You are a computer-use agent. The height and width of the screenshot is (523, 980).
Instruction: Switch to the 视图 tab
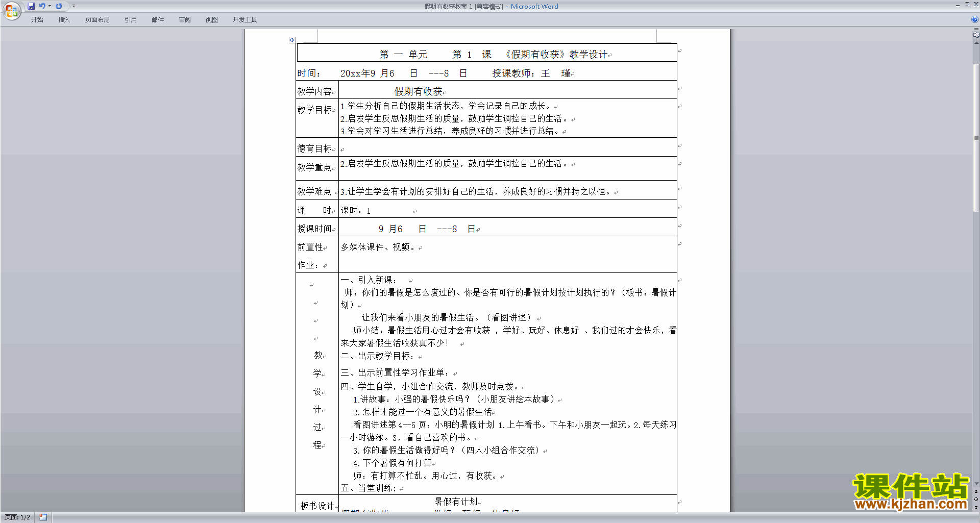[211, 20]
